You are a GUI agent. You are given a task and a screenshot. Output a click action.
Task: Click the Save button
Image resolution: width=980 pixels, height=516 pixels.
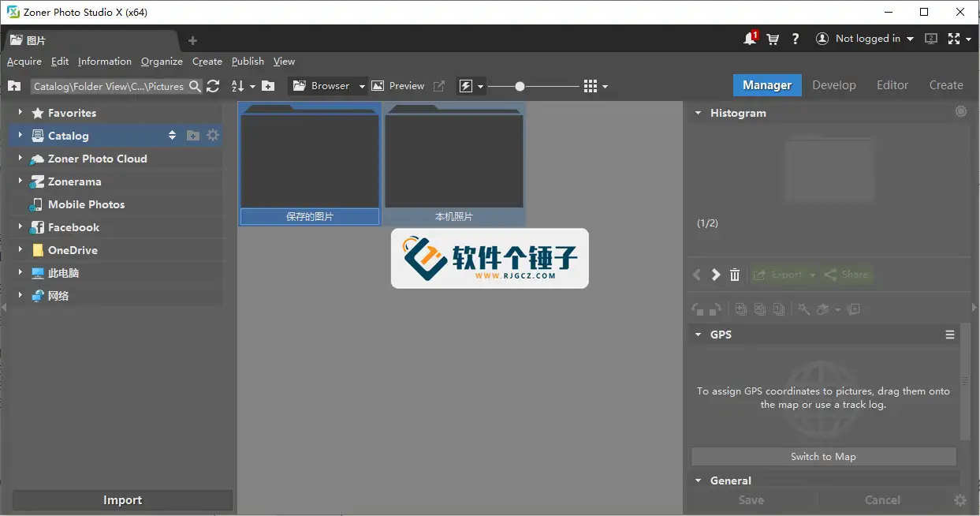click(751, 500)
